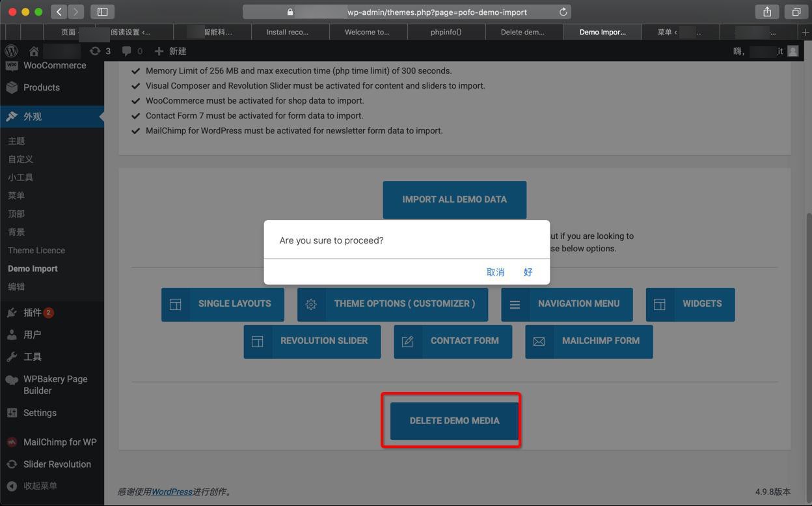Open the 自定义 submenu item
The height and width of the screenshot is (506, 812).
tap(21, 159)
